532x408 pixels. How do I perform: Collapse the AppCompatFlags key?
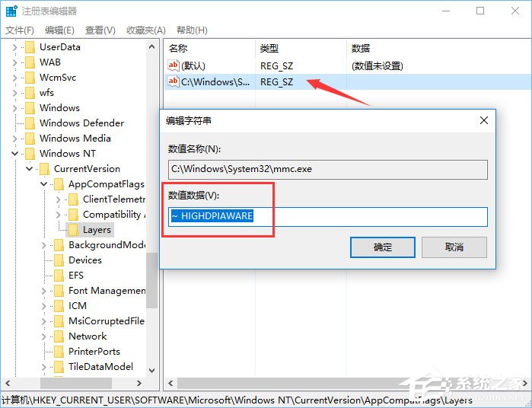[44, 184]
